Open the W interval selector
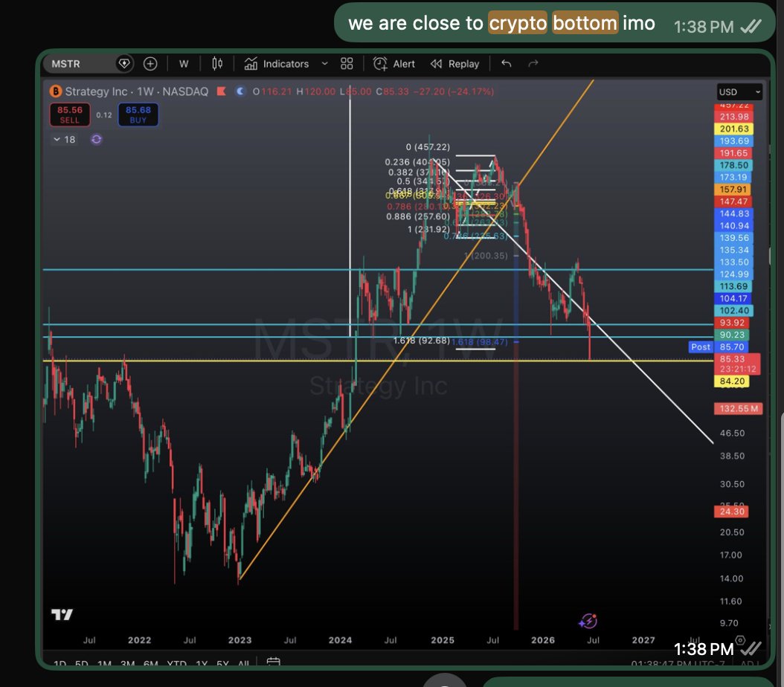 pos(184,64)
